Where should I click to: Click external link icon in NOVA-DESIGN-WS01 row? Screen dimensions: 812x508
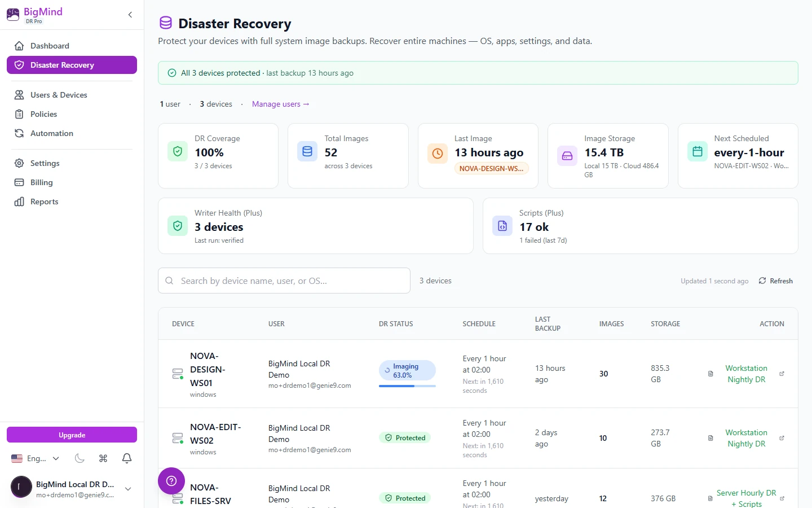(782, 374)
